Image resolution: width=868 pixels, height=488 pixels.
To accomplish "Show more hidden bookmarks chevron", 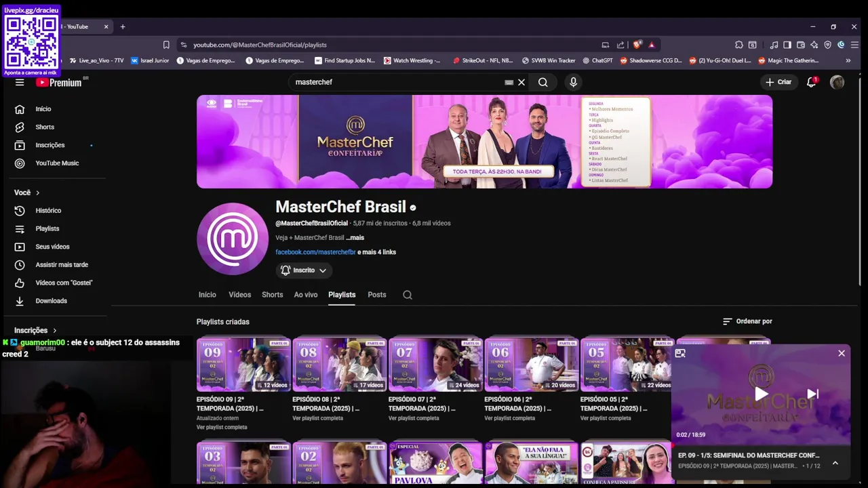I will click(848, 60).
